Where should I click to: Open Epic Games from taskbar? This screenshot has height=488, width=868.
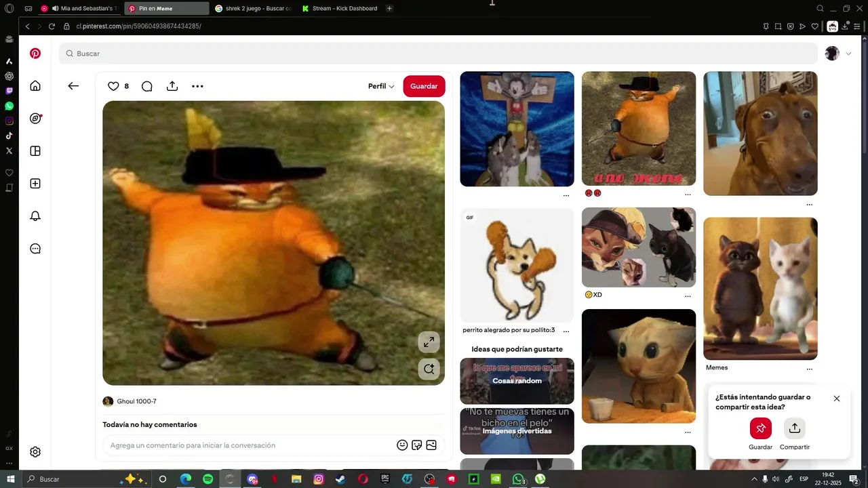click(384, 479)
